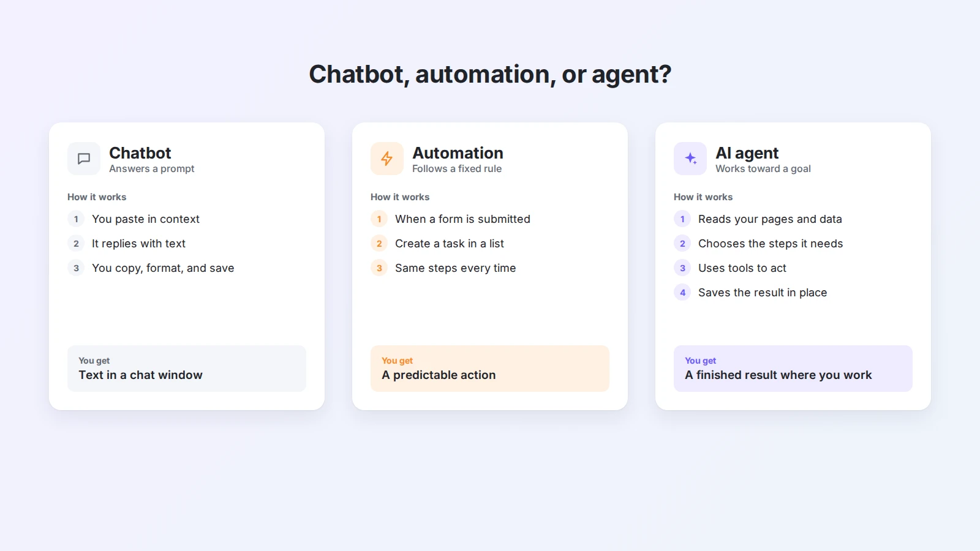980x551 pixels.
Task: Click the 'Chatbot' card heading
Action: (140, 153)
